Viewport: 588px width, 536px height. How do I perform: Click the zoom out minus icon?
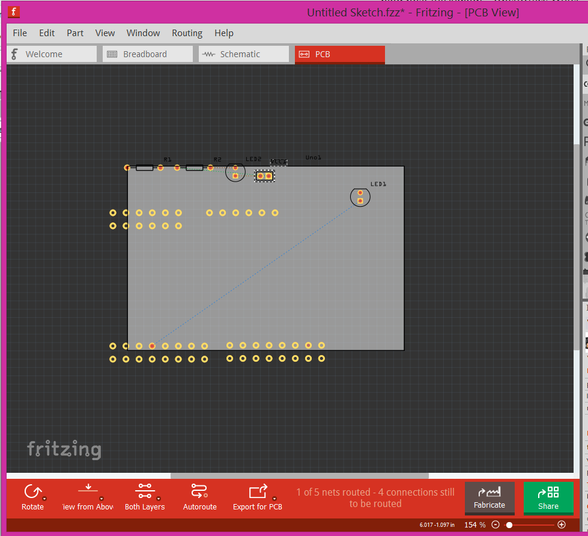click(495, 525)
